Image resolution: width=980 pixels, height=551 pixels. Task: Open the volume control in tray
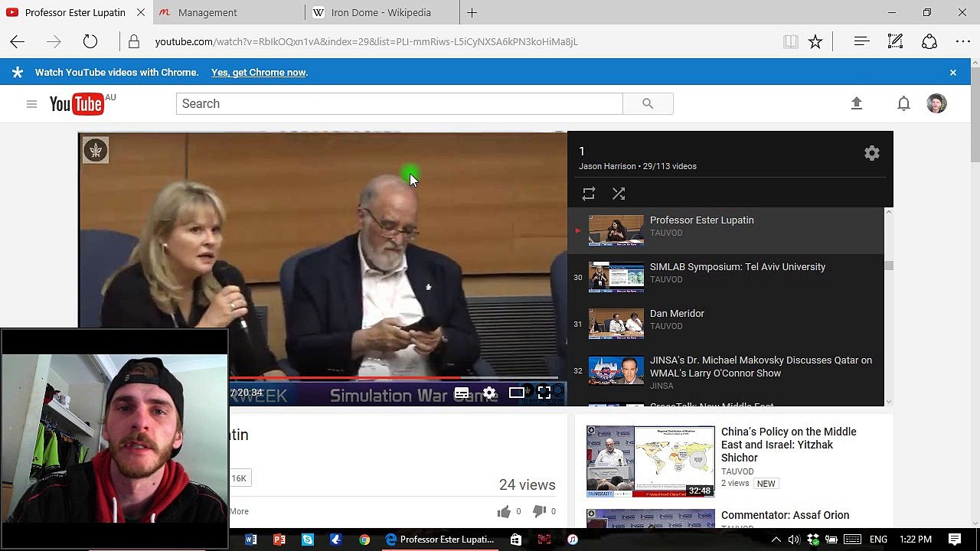794,540
